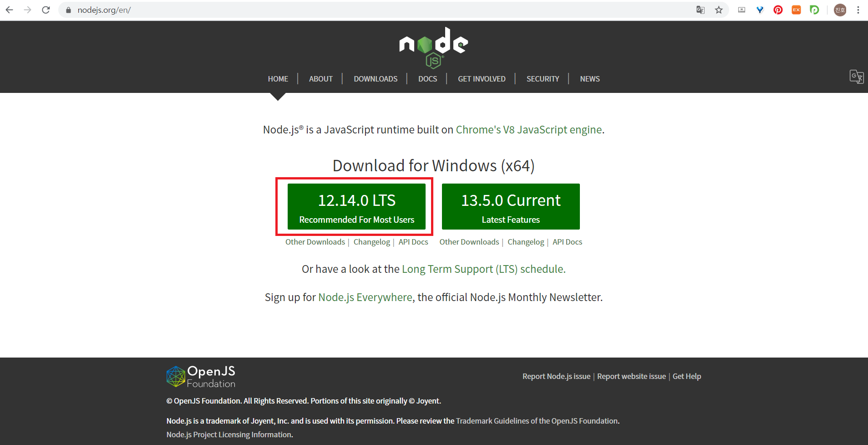The image size is (868, 445).
Task: Open the DOWNLOADS nav item
Action: [x=376, y=79]
